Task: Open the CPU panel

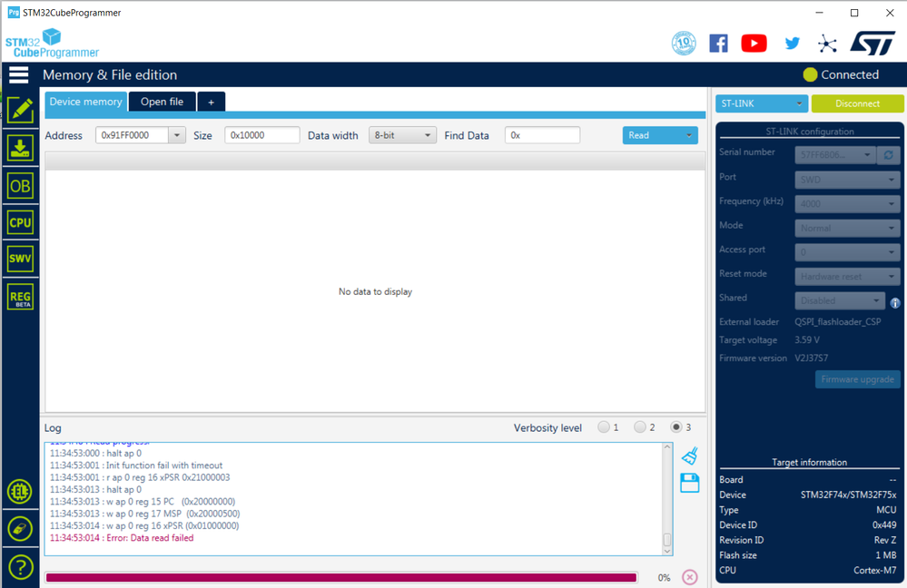Action: [x=20, y=222]
